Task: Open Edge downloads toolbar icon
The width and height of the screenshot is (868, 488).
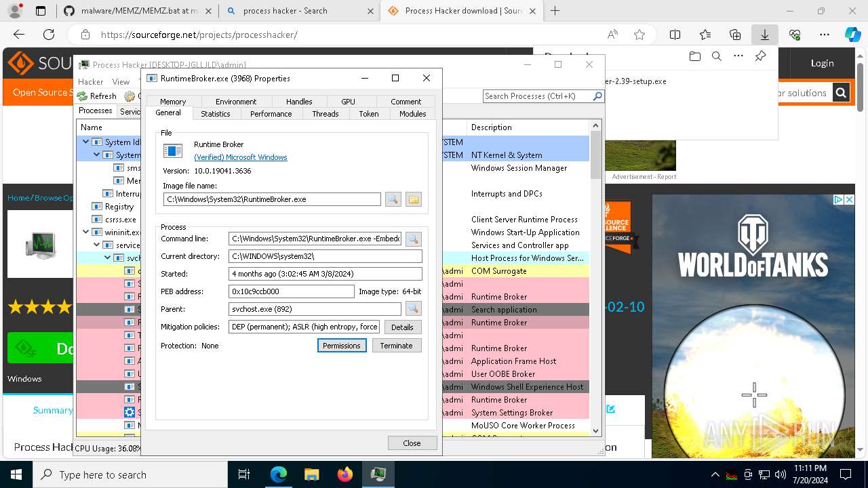Action: click(x=764, y=35)
